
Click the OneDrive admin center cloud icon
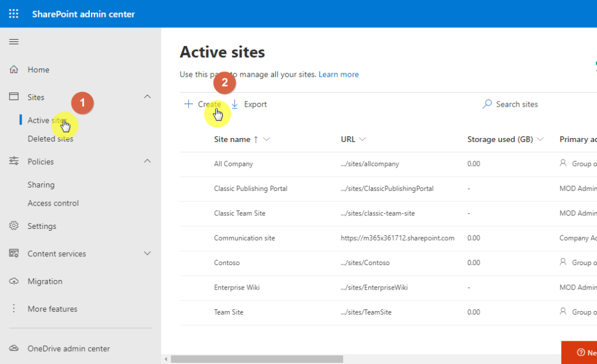[14, 348]
